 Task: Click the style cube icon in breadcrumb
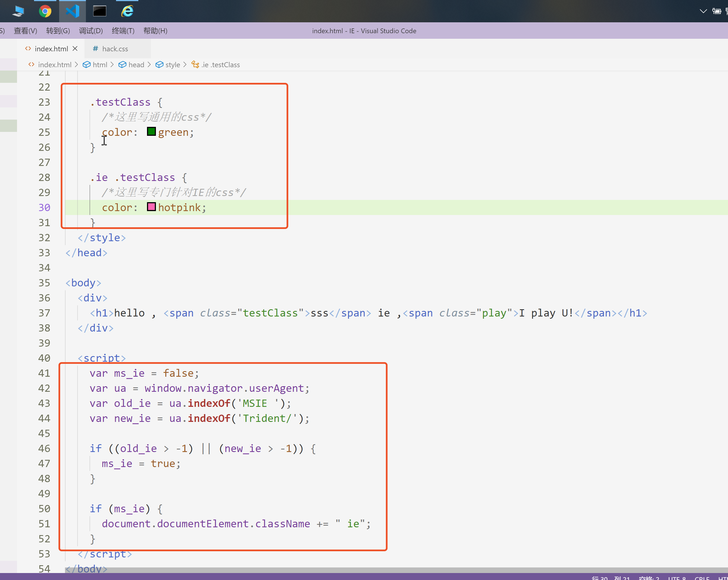pyautogui.click(x=159, y=64)
